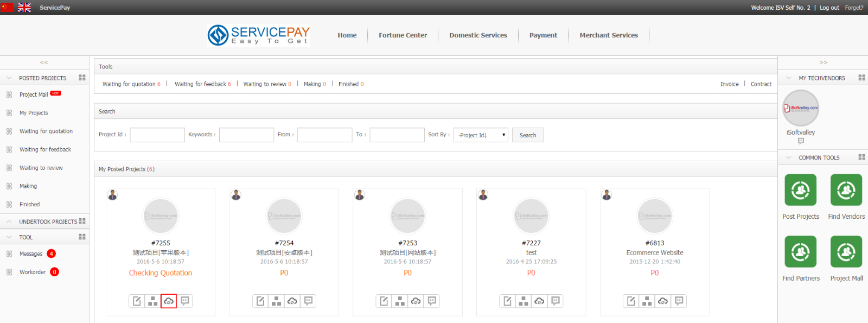The height and width of the screenshot is (323, 868).
Task: Open My Projects in sidebar
Action: tap(34, 113)
